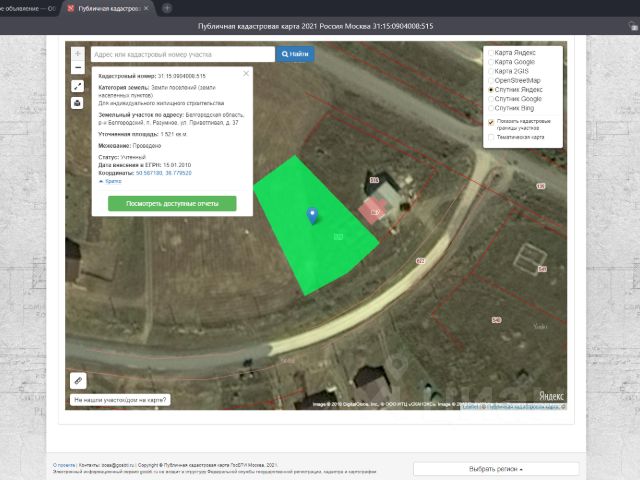Close the cadastral info popup
640x480 pixels.
pos(246,74)
